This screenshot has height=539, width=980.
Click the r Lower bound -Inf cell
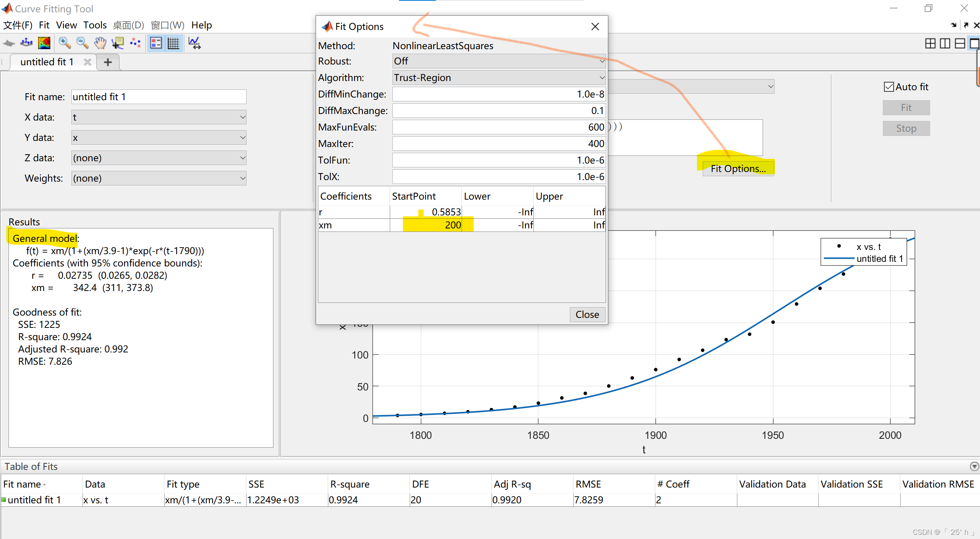pos(497,212)
